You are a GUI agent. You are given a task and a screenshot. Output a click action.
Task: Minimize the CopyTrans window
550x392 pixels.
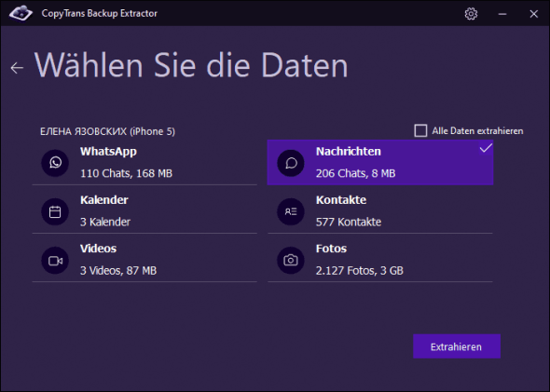[x=502, y=14]
